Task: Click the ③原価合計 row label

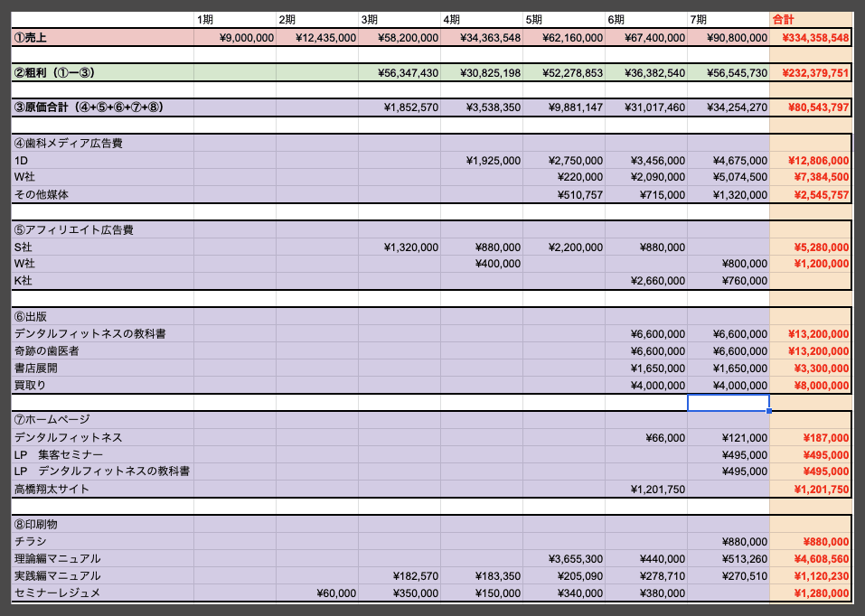Action: [103, 107]
